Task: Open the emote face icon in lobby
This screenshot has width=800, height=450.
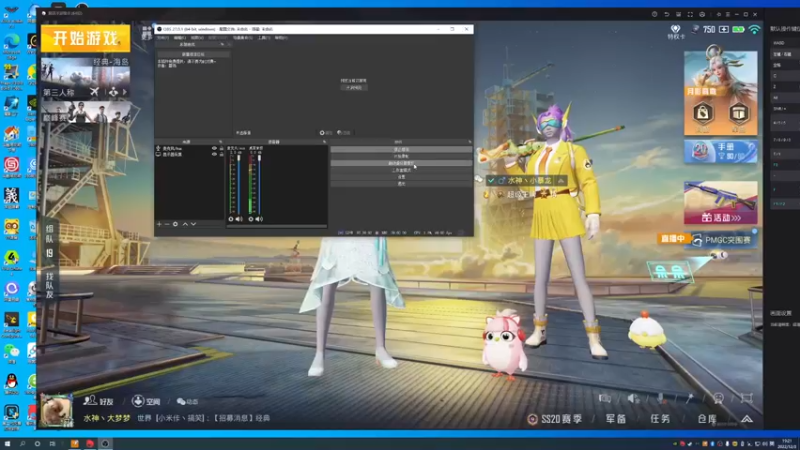Action: [718, 398]
